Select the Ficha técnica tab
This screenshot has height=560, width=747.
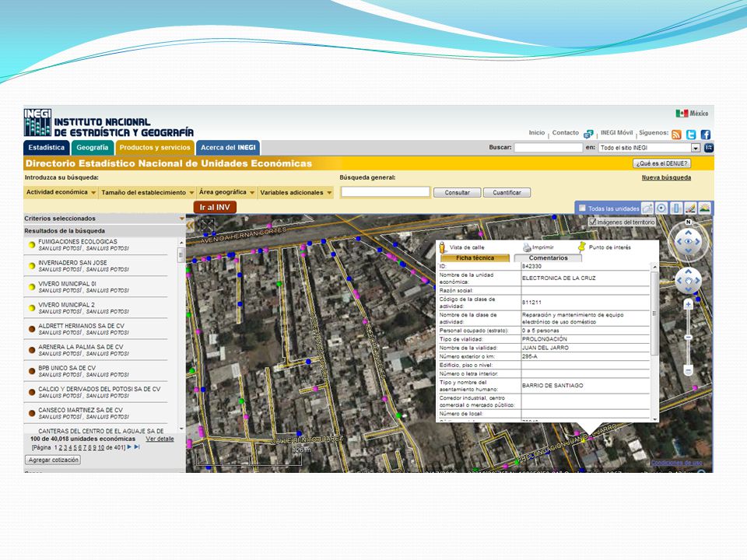point(475,257)
